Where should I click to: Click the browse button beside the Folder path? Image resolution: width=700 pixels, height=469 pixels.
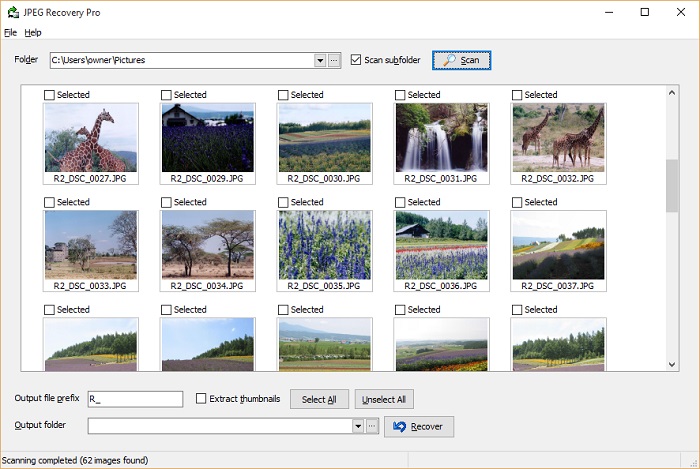(334, 60)
